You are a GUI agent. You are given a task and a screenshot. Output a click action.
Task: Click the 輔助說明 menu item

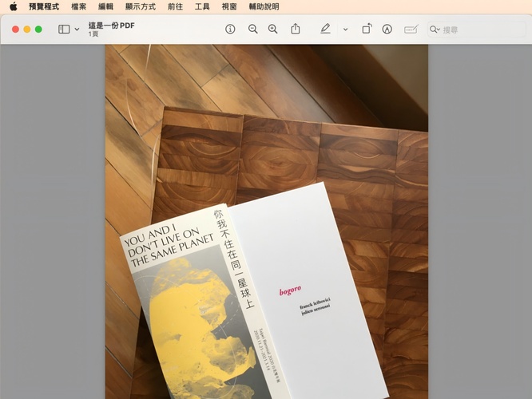(x=264, y=6)
